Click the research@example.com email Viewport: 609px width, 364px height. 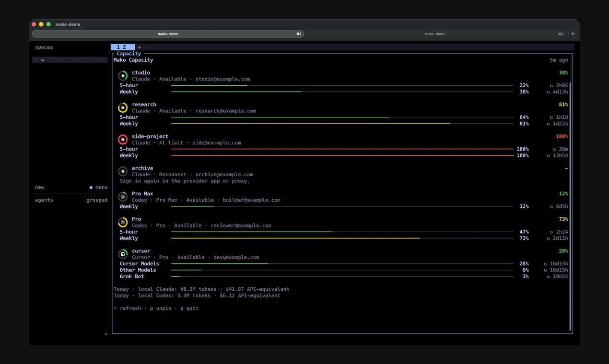point(226,111)
